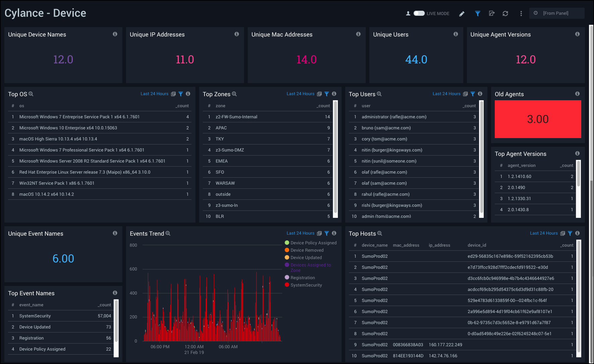Open the user account menu
Viewport: 594px width, 364px height.
(408, 14)
